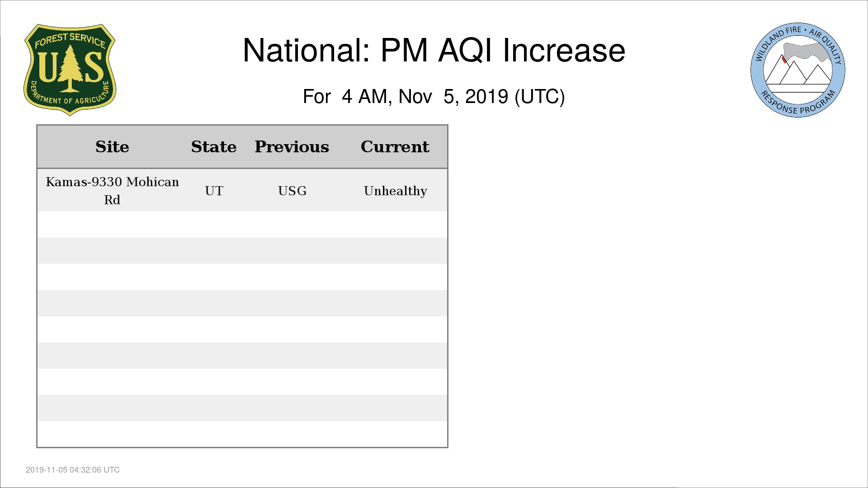The height and width of the screenshot is (488, 868).
Task: Click the USG previous value cell
Action: (292, 191)
